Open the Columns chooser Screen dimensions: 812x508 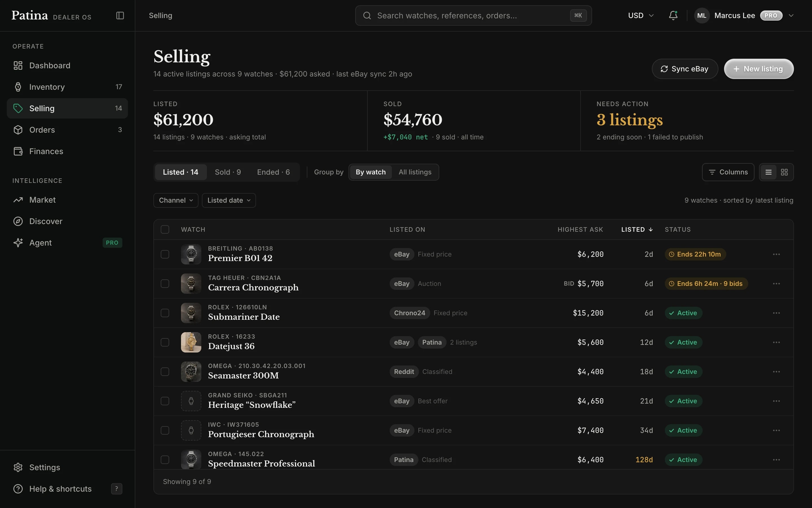coord(728,172)
